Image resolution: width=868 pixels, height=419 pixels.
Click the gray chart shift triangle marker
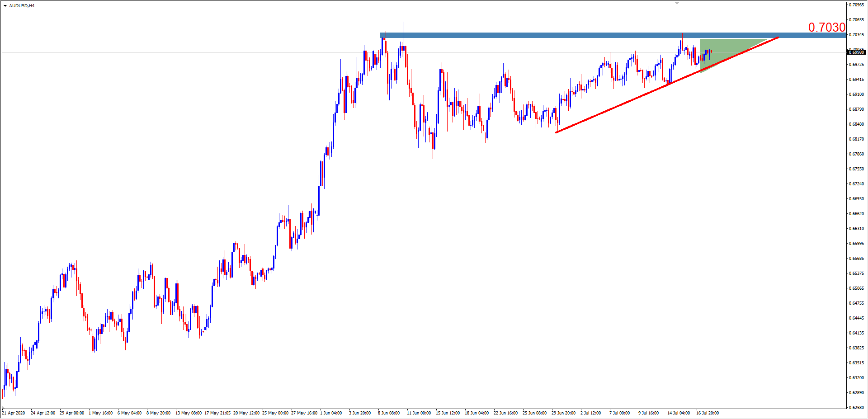[x=677, y=3]
